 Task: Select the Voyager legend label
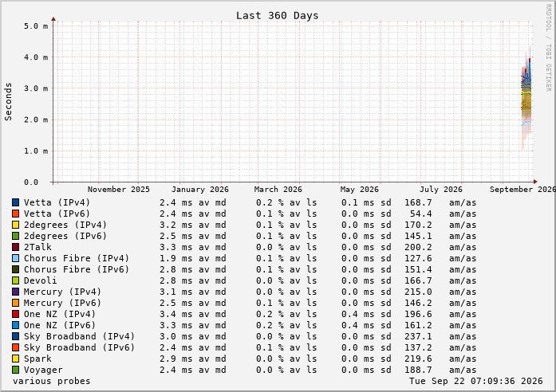click(43, 370)
